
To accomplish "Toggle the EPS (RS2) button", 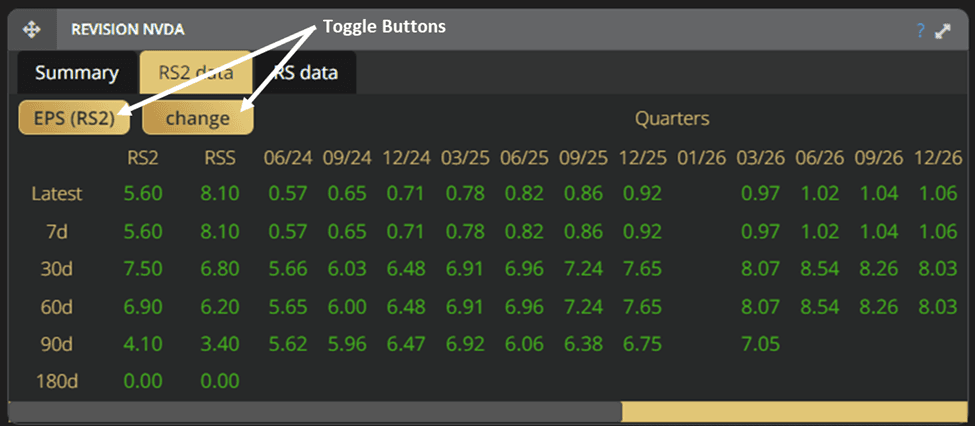I will pos(74,118).
